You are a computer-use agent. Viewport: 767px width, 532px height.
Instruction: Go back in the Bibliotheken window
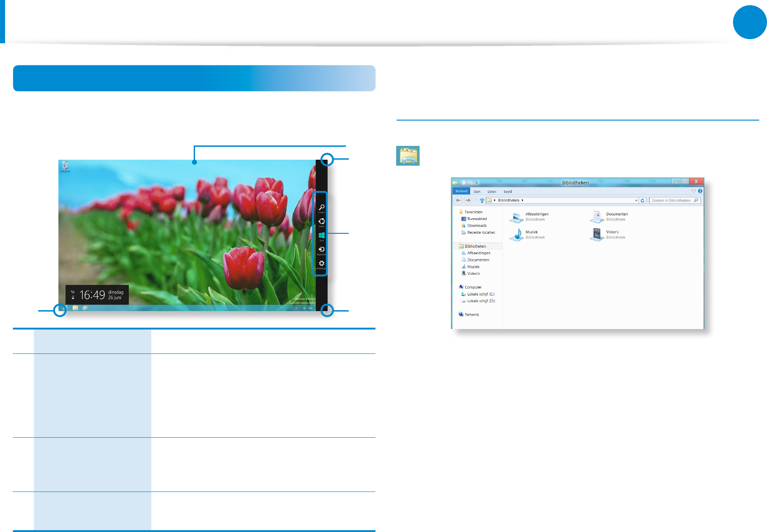pos(458,200)
